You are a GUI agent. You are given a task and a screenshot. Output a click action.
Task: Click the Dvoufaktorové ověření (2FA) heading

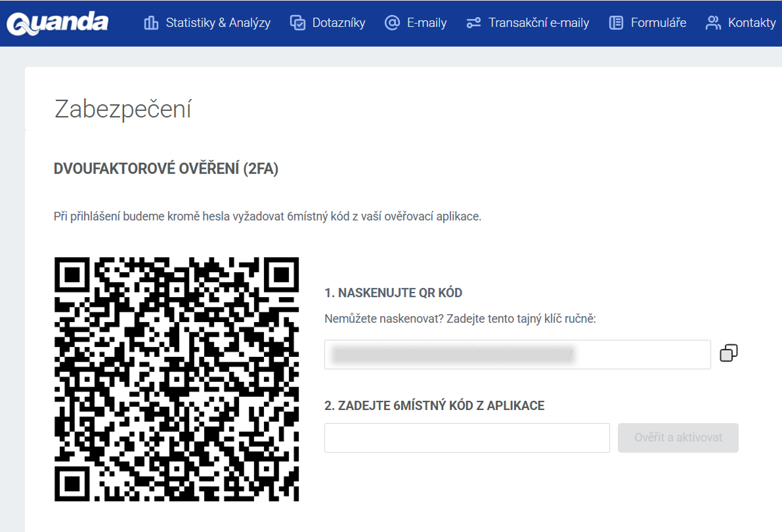[166, 169]
